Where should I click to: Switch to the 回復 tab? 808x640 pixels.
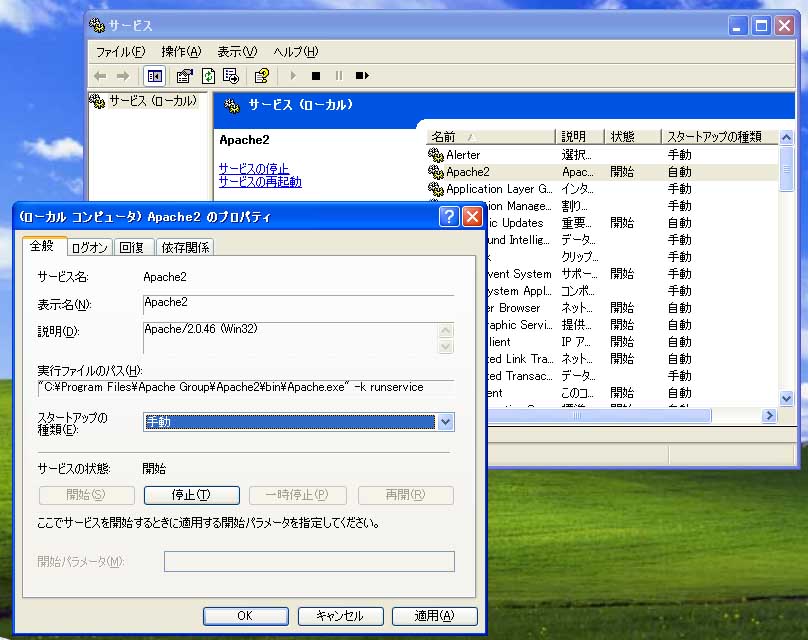(132, 247)
